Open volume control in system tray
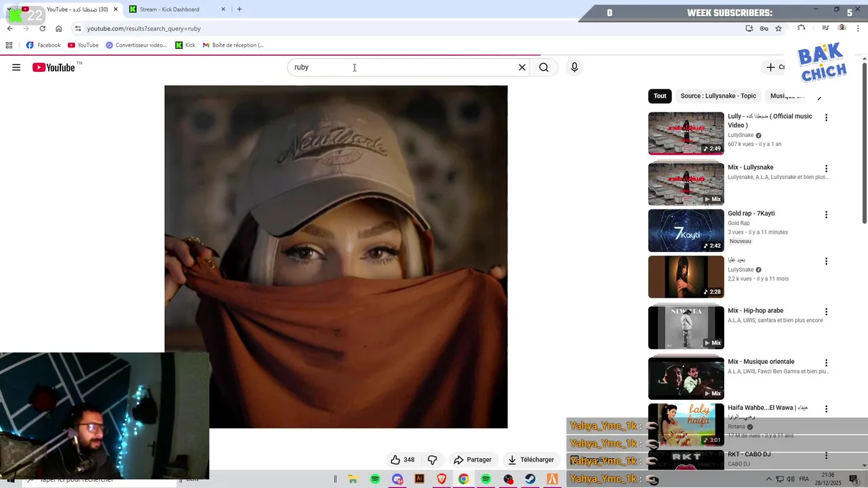 coord(791,479)
